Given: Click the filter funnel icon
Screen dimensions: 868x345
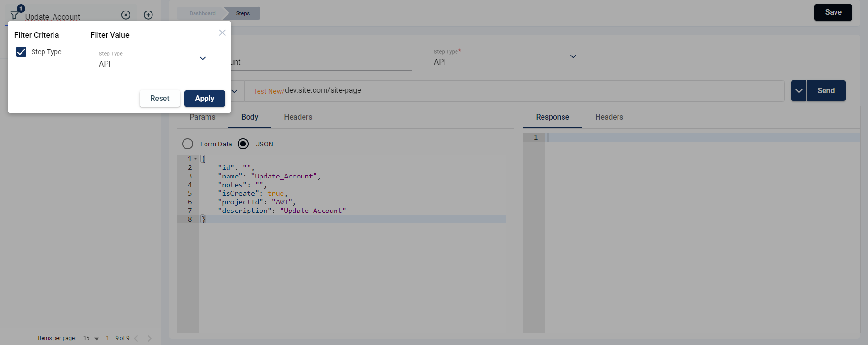Looking at the screenshot, I should click(x=15, y=15).
